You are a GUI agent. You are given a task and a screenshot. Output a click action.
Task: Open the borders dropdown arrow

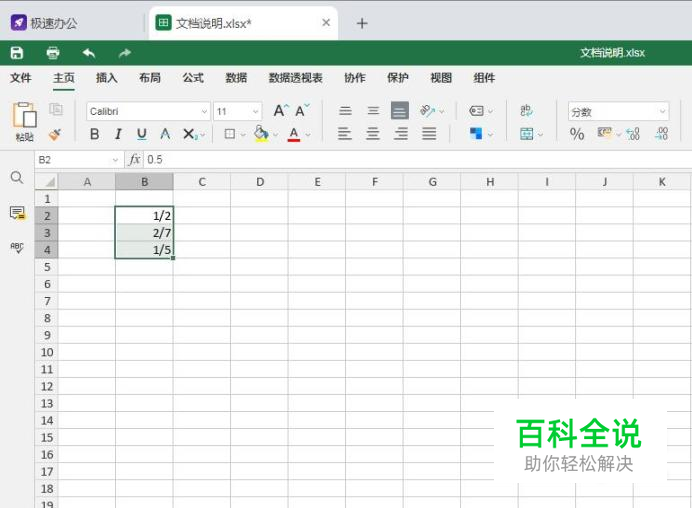[x=243, y=135]
